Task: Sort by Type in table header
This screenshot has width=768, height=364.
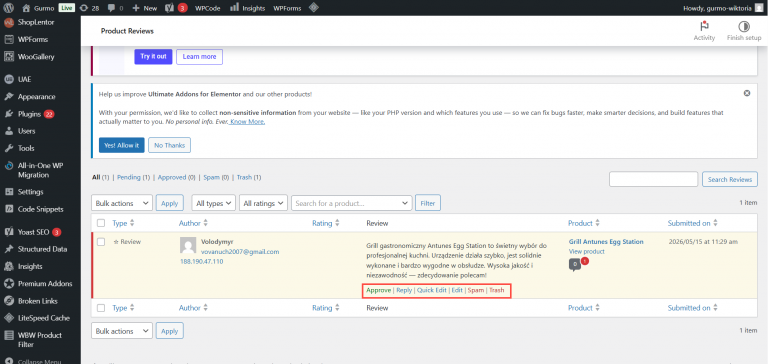Action: click(123, 223)
